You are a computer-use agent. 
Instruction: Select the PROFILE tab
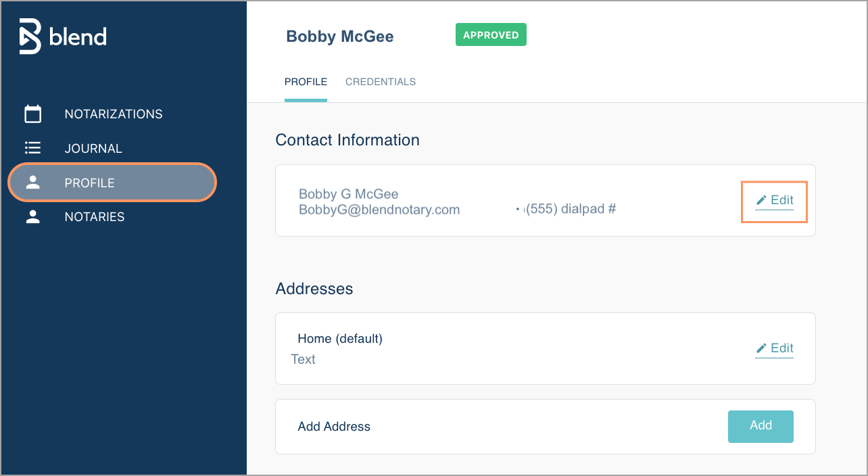point(306,81)
